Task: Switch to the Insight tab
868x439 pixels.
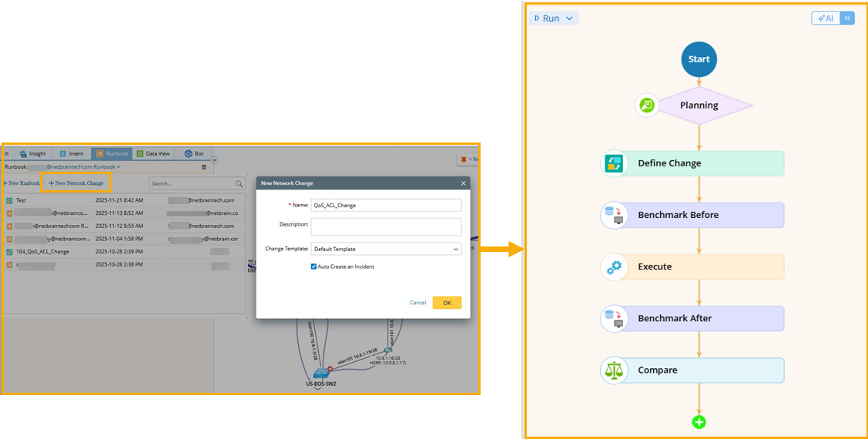Action: [32, 153]
